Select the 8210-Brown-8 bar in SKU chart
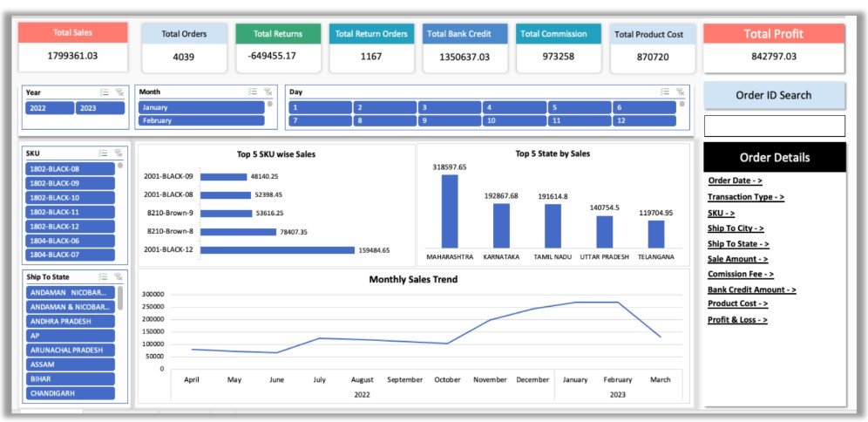Screen dimensions: 868x422 click(x=238, y=232)
